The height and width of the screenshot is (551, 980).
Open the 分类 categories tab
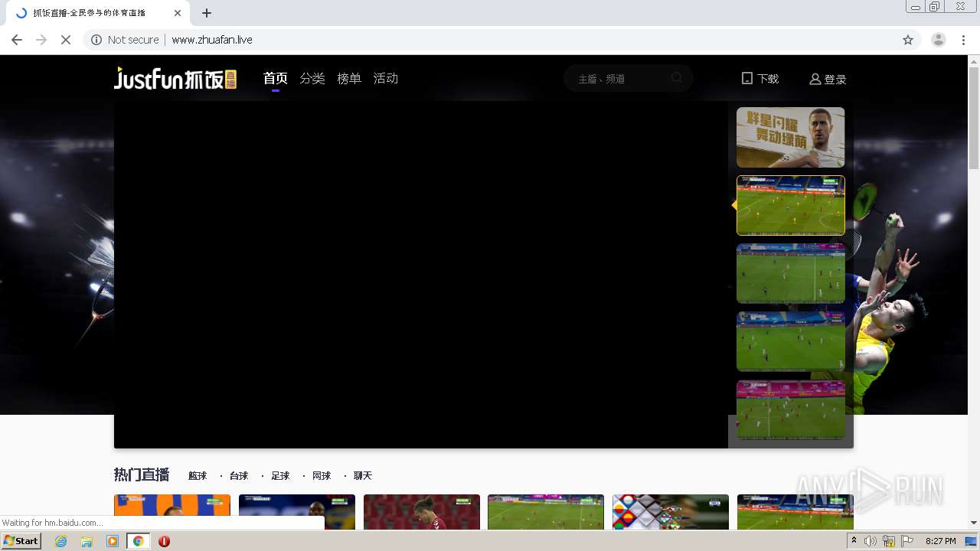[312, 78]
